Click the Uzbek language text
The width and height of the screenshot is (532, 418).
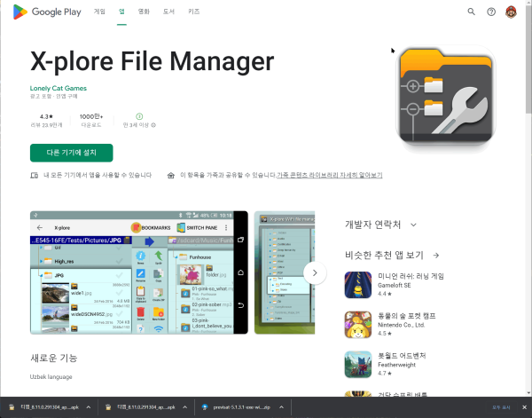pyautogui.click(x=51, y=377)
